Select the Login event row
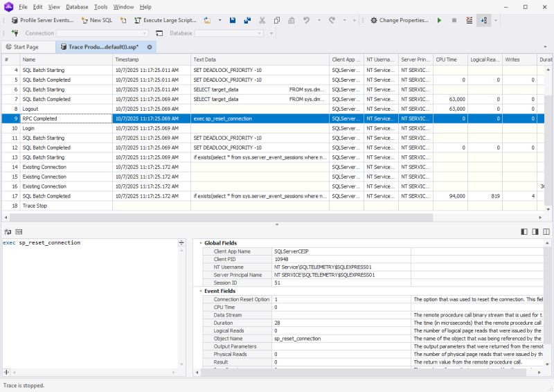Viewport: 554px width, 392px height. click(273, 128)
